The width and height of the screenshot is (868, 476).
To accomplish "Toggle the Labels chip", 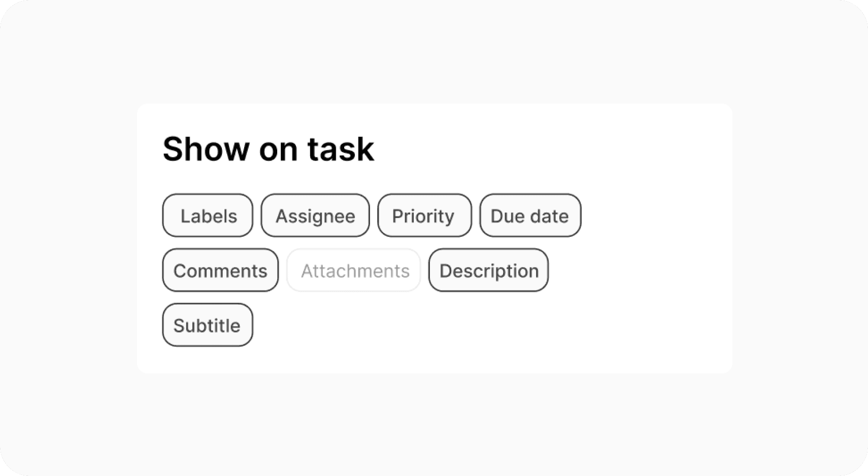I will [208, 215].
